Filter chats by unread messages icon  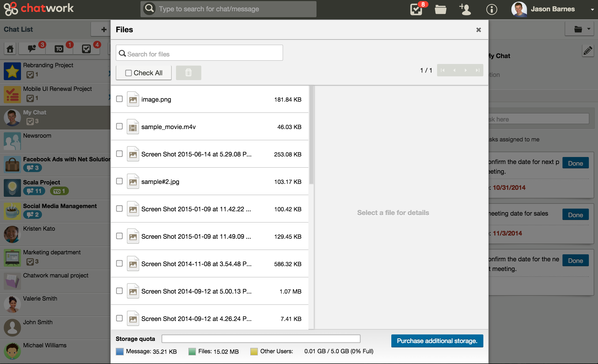(x=32, y=49)
